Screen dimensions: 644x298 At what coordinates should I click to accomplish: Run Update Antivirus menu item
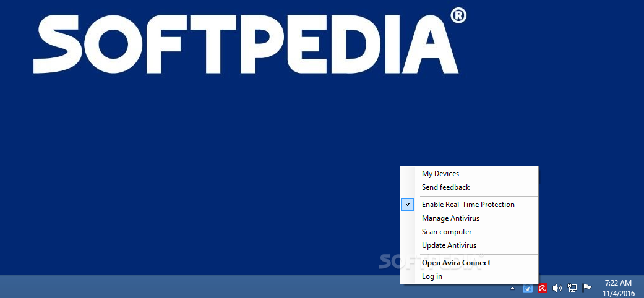pos(469,245)
